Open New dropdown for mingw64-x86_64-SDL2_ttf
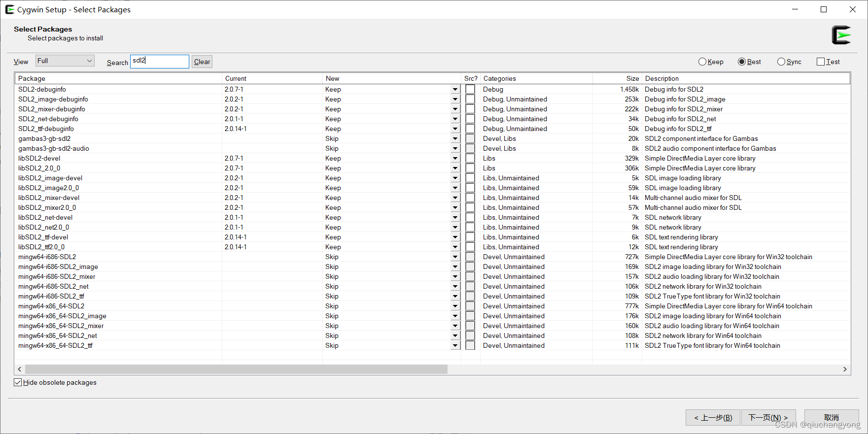Viewport: 868px width, 434px height. [455, 345]
